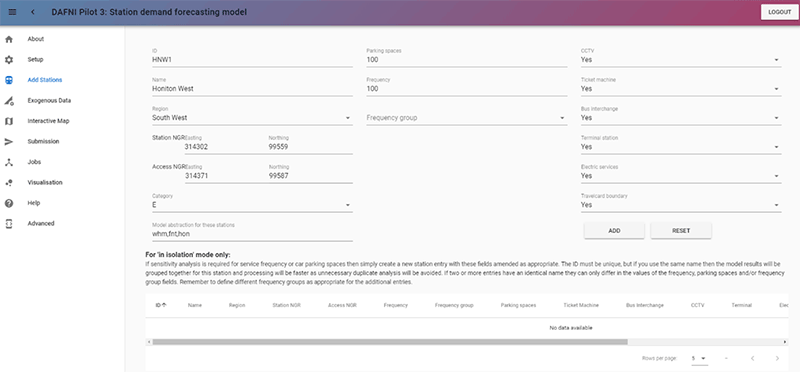Click the Ticket Machine column header
This screenshot has width=800, height=372.
click(581, 305)
